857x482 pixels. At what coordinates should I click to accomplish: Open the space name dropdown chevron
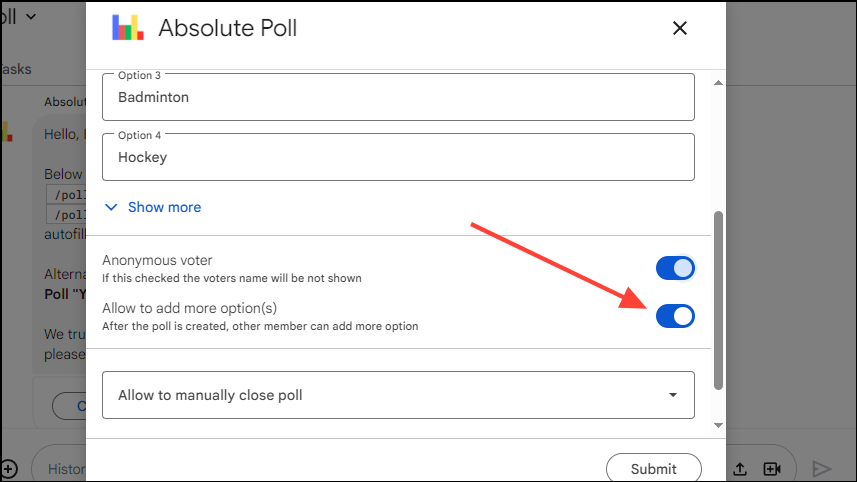point(30,16)
